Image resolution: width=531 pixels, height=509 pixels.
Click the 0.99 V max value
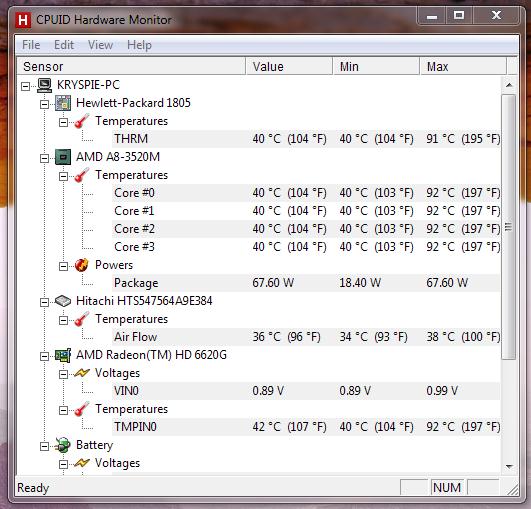pyautogui.click(x=442, y=391)
